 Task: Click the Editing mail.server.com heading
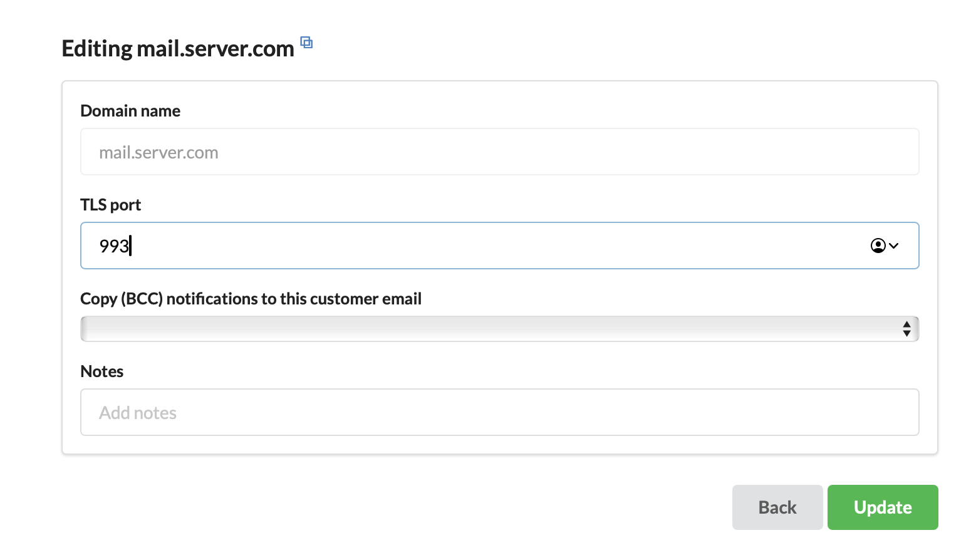coord(178,49)
